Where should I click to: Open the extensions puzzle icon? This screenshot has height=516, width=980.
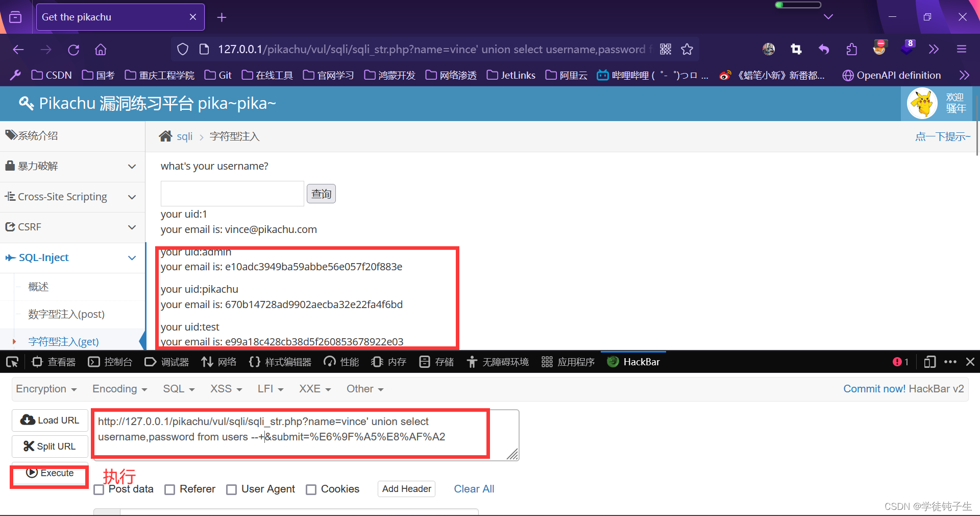[851, 49]
